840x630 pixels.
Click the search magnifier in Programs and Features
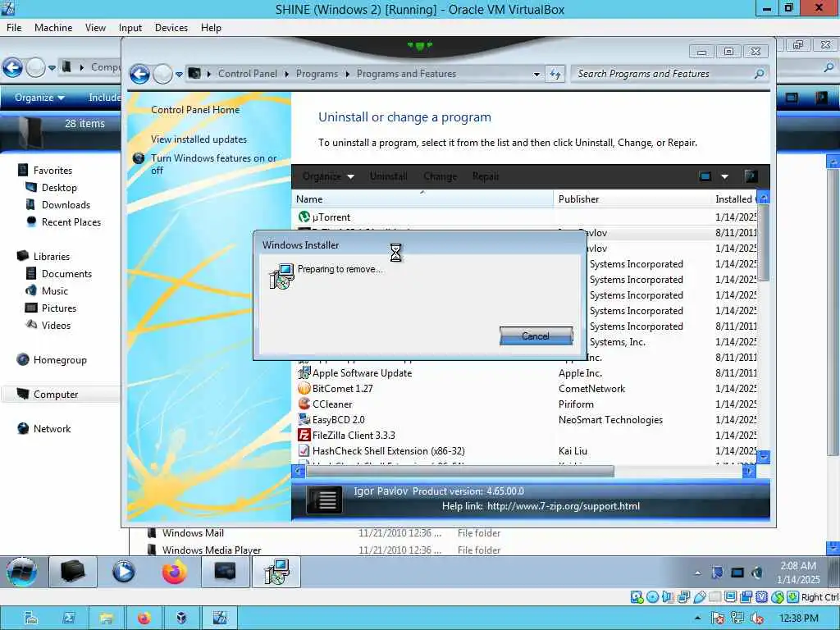click(x=759, y=74)
